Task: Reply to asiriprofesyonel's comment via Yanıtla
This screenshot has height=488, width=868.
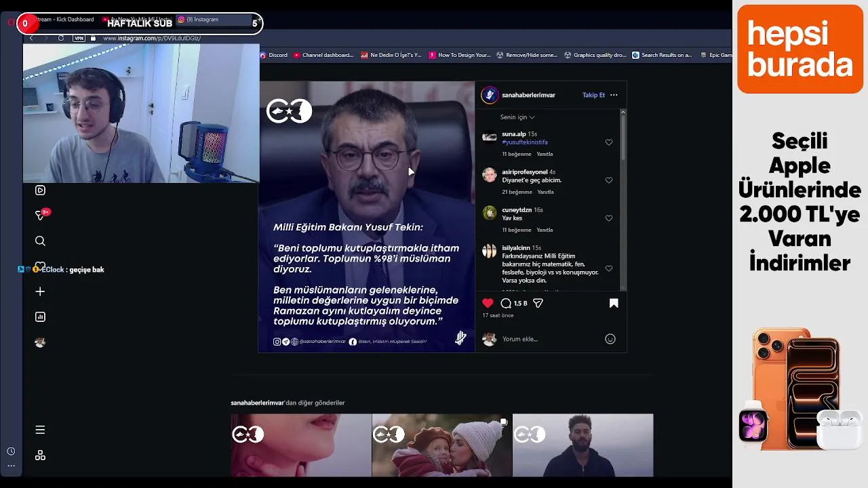Action: pyautogui.click(x=545, y=192)
